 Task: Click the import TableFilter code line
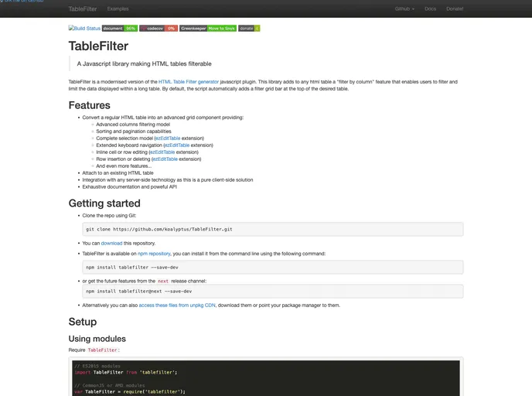(x=126, y=373)
